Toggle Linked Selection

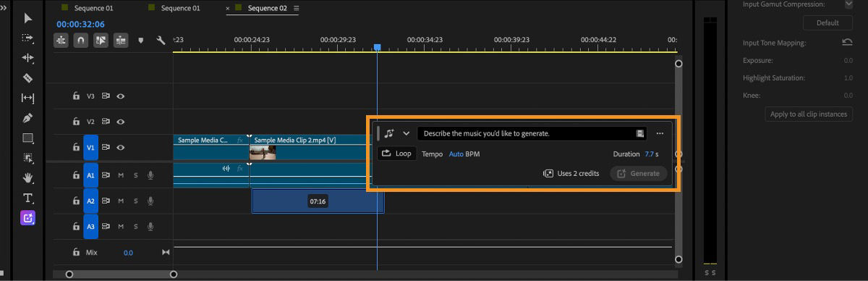click(x=101, y=41)
